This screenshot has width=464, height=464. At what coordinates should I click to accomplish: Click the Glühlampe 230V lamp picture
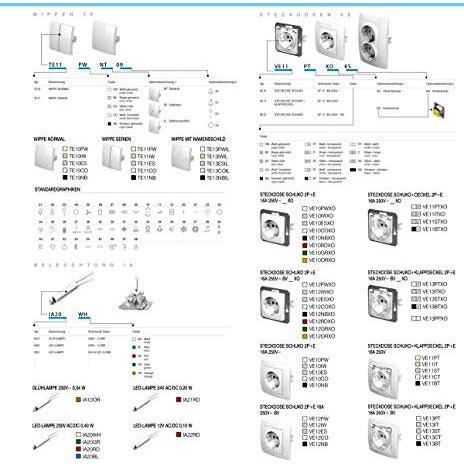click(47, 402)
